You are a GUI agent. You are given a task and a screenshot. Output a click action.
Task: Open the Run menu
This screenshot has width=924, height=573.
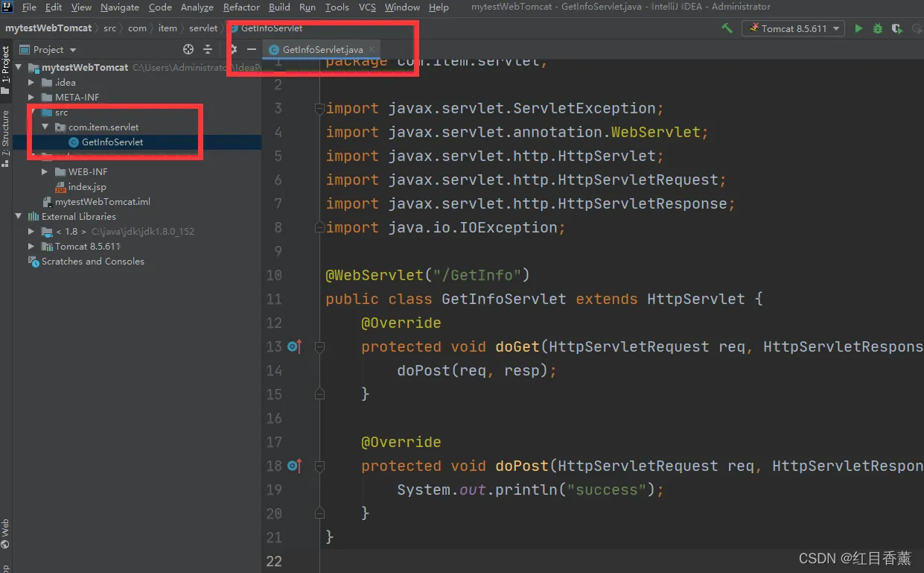tap(308, 7)
